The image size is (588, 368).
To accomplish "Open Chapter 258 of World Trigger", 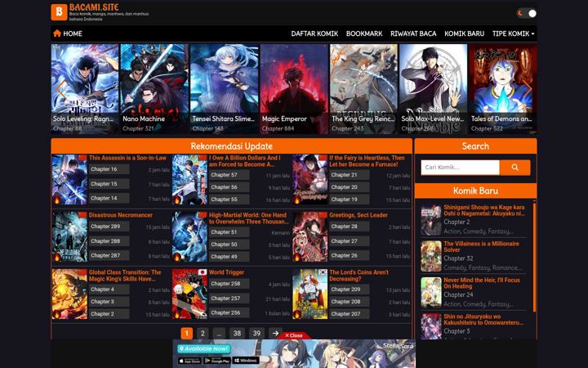I will [x=229, y=284].
